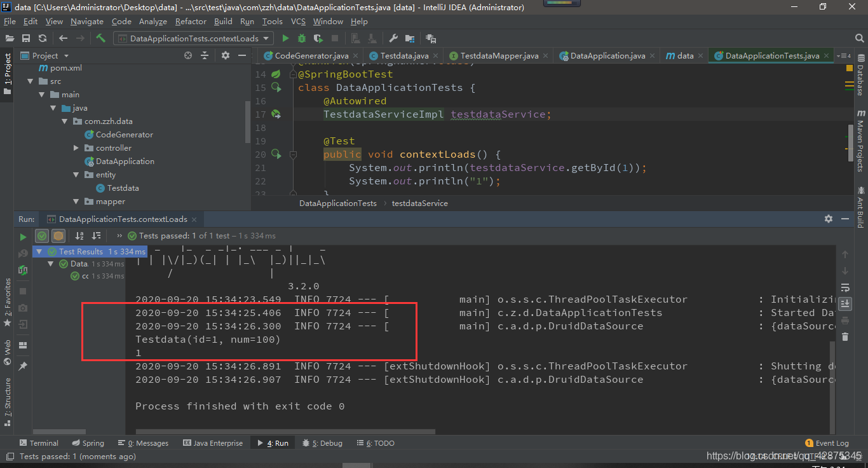The height and width of the screenshot is (468, 868).
Task: Start debugging with the green bug icon
Action: 302,38
